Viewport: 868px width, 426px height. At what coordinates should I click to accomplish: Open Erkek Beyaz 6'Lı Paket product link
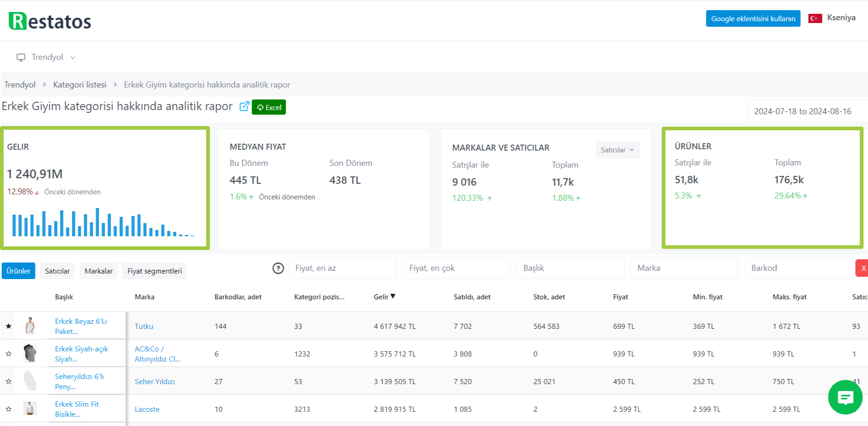81,326
